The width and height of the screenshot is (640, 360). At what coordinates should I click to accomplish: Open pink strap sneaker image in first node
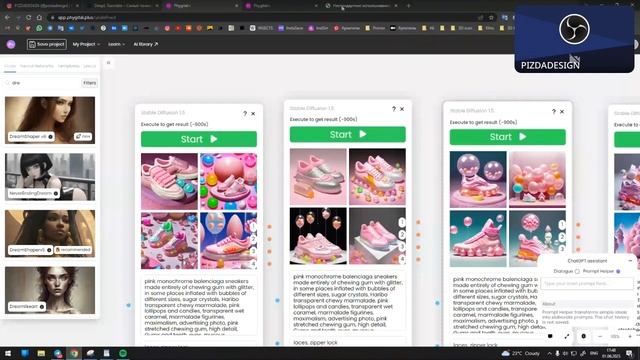point(169,181)
